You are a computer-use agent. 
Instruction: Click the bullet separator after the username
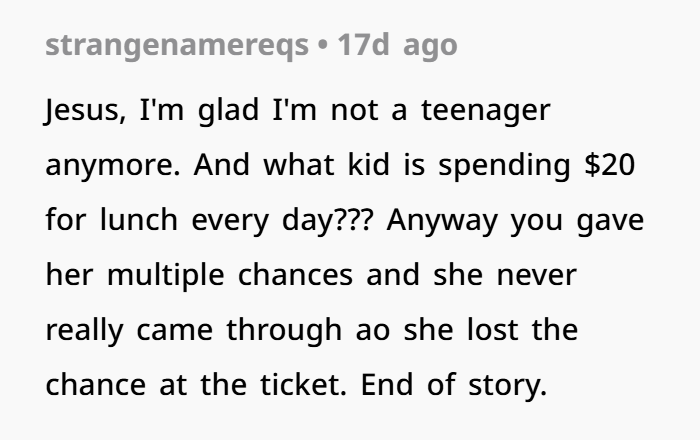point(323,45)
